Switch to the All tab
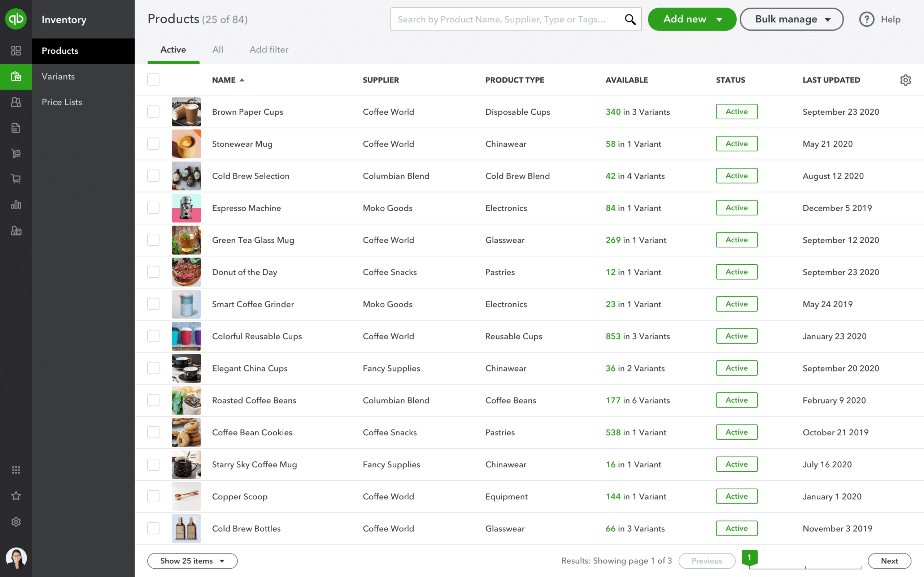This screenshot has height=577, width=924. [x=218, y=50]
